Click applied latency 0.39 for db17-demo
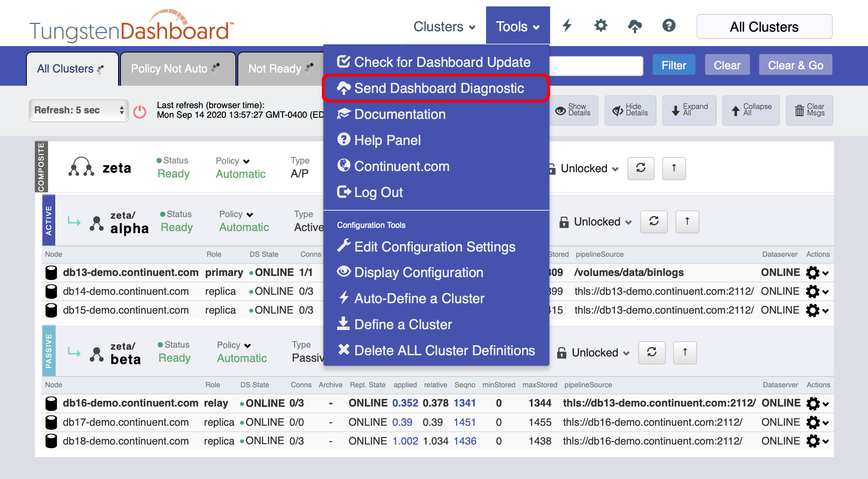 point(402,422)
